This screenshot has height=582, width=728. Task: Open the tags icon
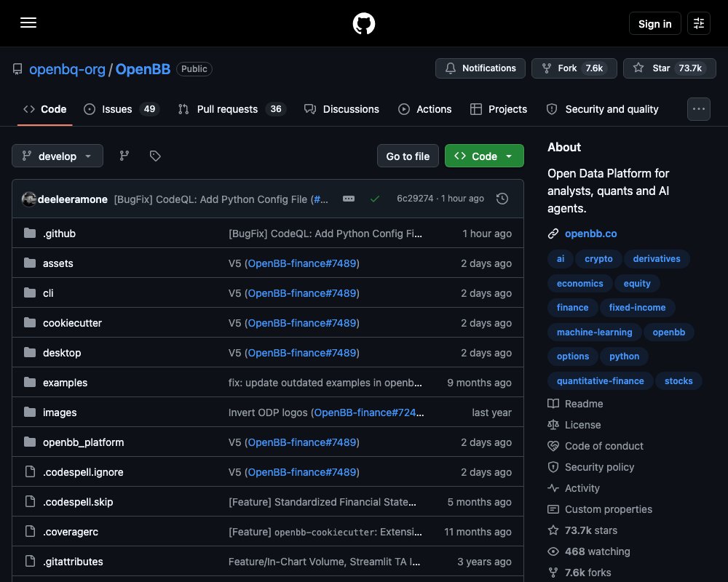click(155, 156)
